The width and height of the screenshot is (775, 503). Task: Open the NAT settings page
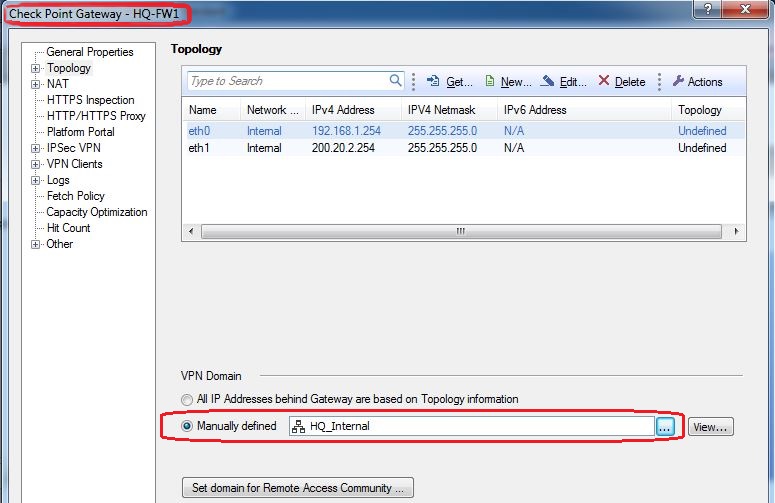coord(58,84)
